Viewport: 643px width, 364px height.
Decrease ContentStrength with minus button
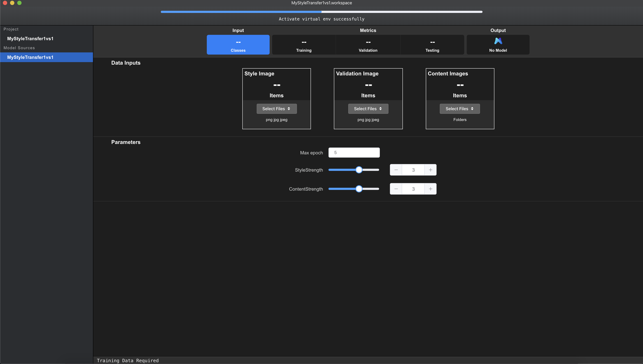(396, 189)
